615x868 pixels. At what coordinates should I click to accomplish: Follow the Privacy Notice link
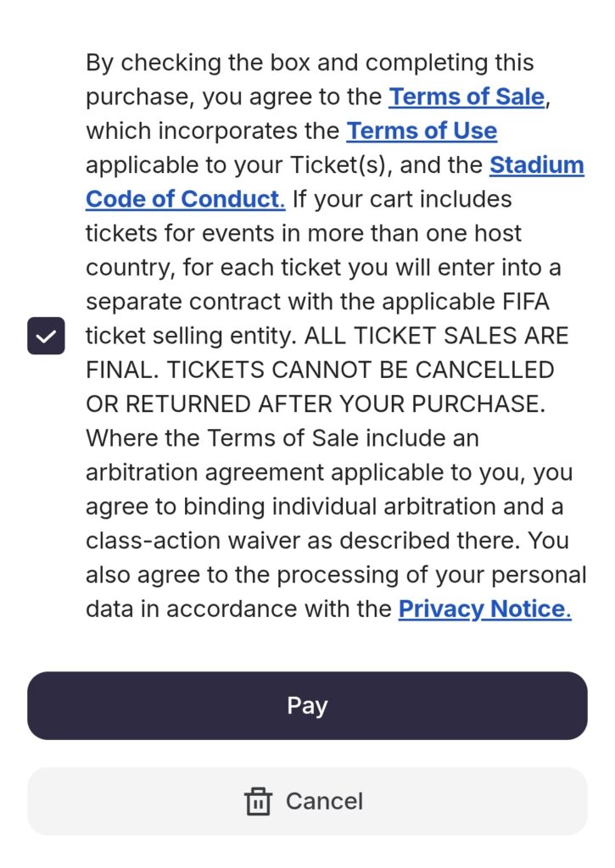[484, 609]
